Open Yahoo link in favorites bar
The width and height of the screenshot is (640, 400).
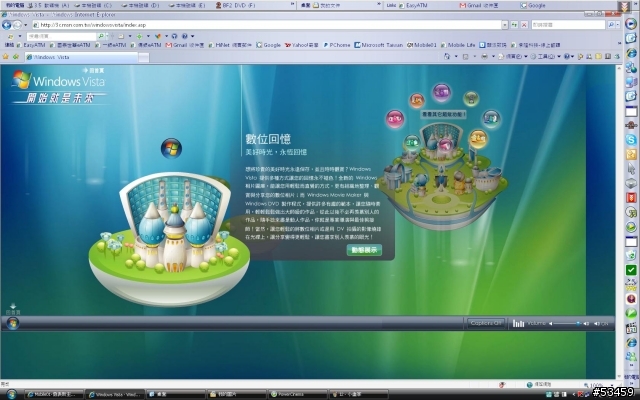pyautogui.click(x=301, y=45)
